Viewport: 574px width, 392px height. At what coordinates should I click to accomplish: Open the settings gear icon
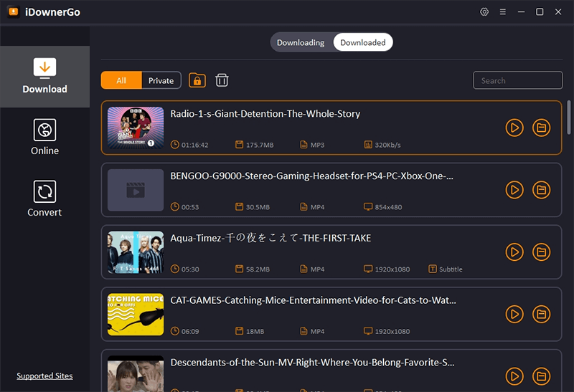[484, 12]
